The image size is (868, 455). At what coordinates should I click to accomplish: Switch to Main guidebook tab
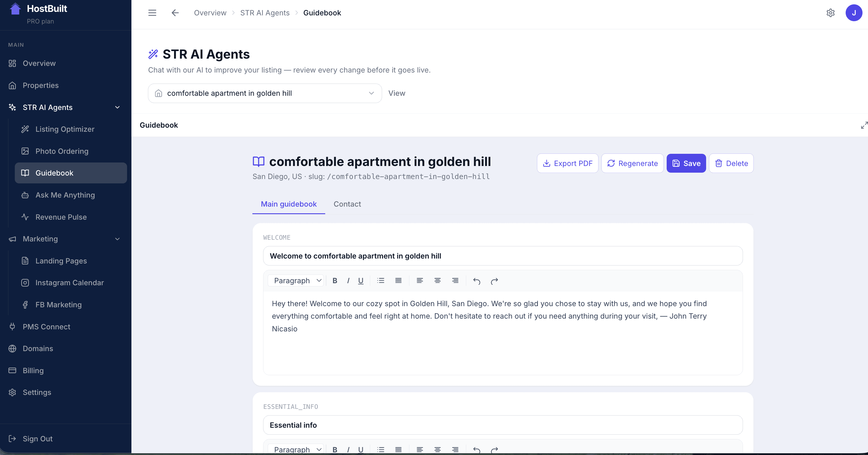coord(289,204)
